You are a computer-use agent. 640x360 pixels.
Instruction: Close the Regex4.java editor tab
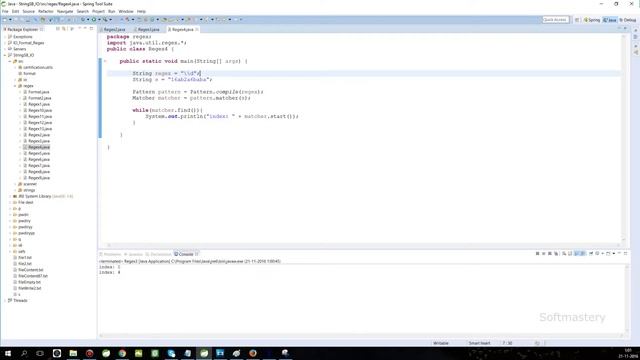[x=197, y=29]
